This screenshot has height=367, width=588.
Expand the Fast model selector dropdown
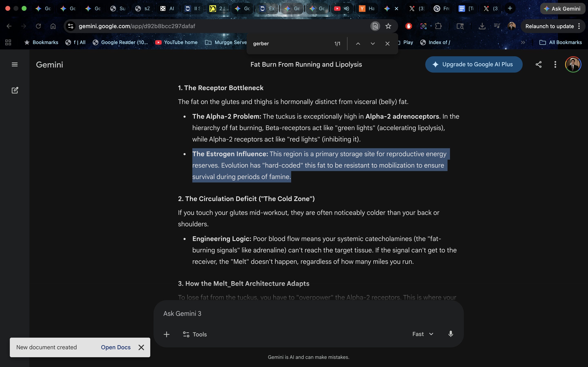423,334
